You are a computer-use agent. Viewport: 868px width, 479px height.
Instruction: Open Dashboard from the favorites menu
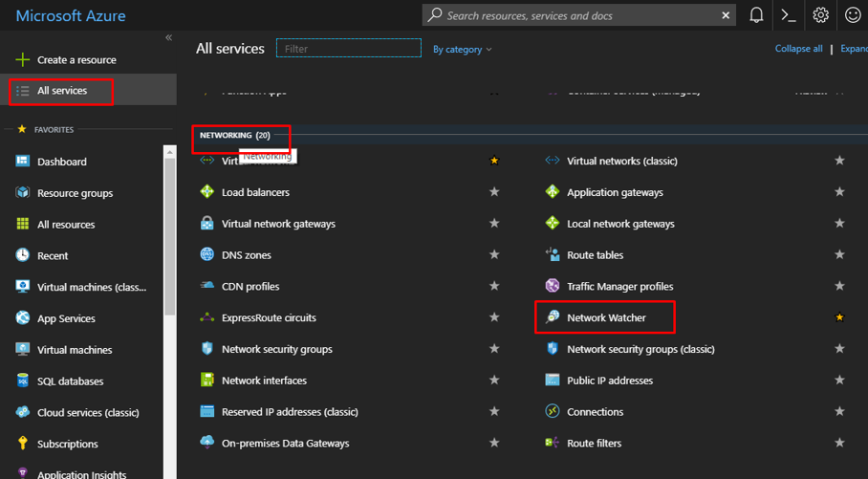(62, 162)
